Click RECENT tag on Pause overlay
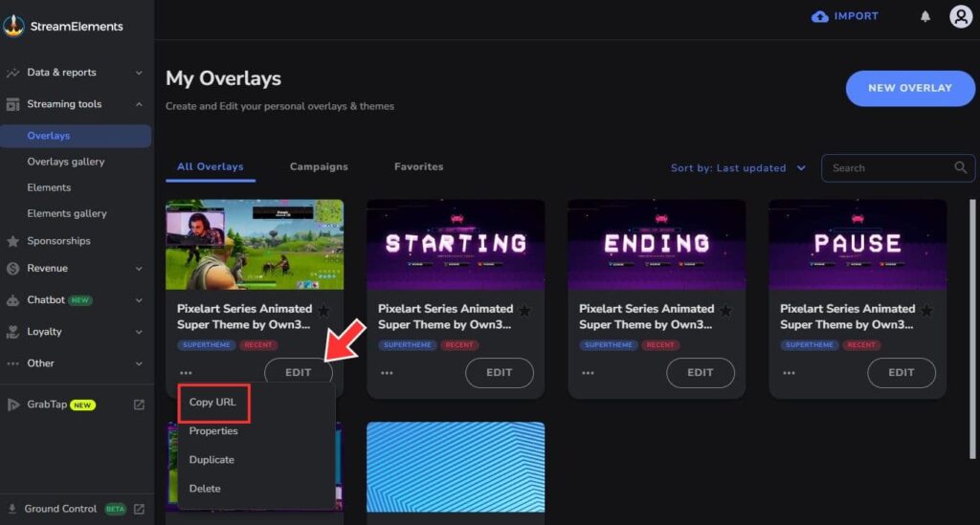 (861, 344)
